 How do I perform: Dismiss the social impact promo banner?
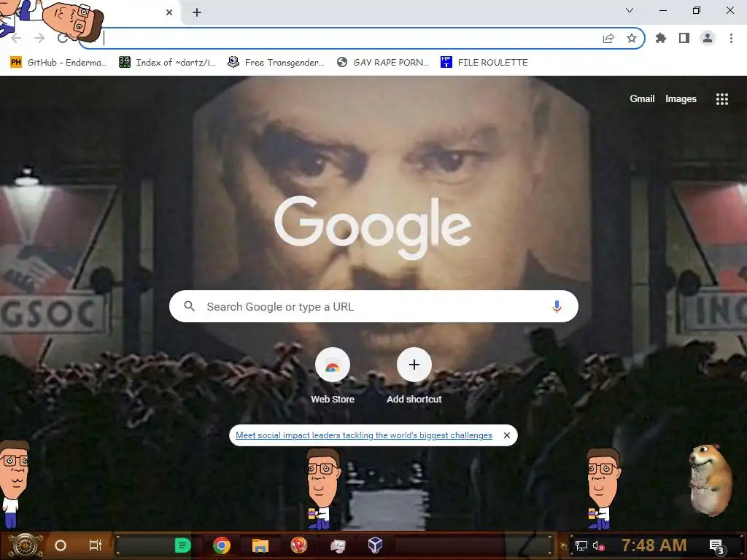click(x=507, y=435)
